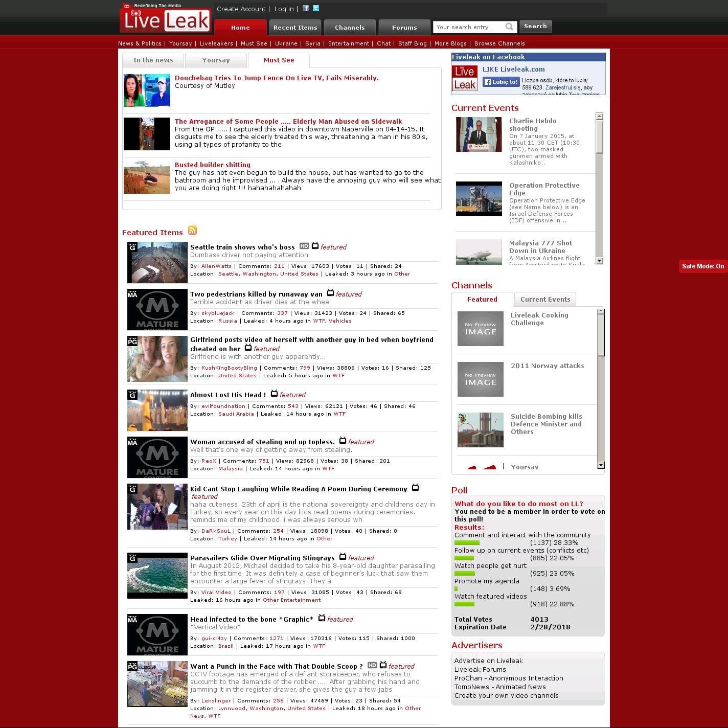This screenshot has width=728, height=728.
Task: Click into the search entry field
Action: pyautogui.click(x=469, y=27)
